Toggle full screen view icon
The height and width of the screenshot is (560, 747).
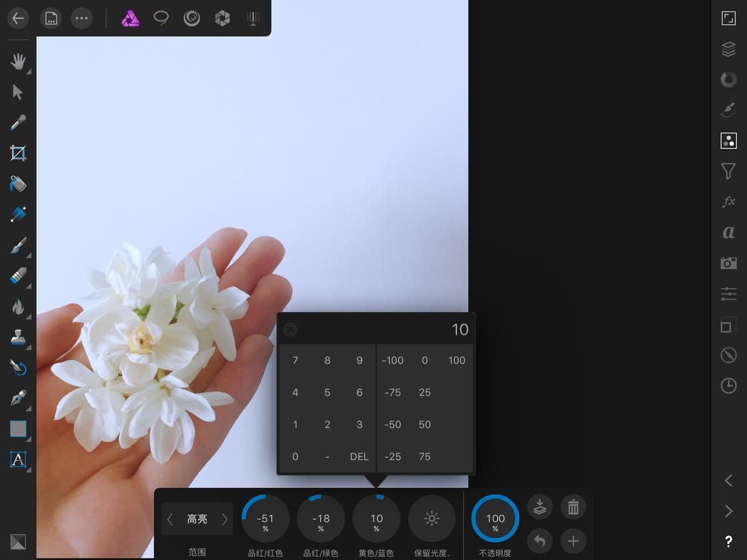click(x=728, y=18)
